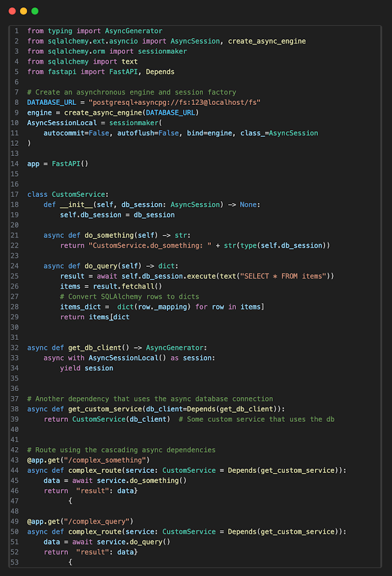This screenshot has width=392, height=576.
Task: Select the "app = FastAPI()" line
Action: click(x=57, y=164)
